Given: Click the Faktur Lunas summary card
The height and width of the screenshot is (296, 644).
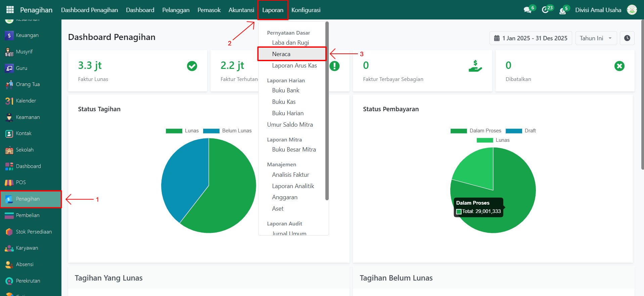Looking at the screenshot, I should pyautogui.click(x=137, y=71).
